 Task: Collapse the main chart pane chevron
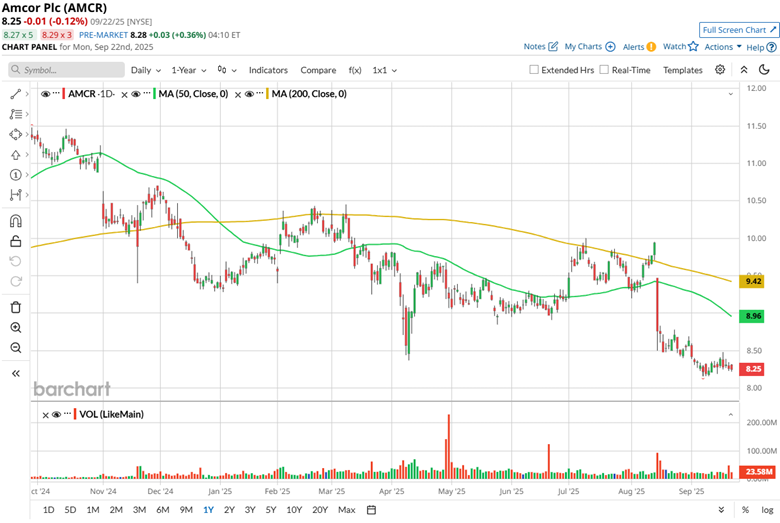click(x=731, y=94)
